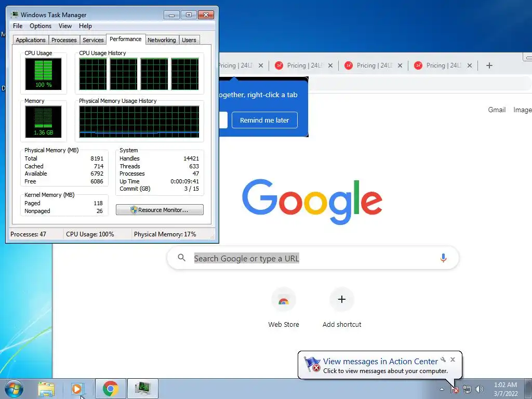The height and width of the screenshot is (399, 532).
Task: Open the clock showing 1:02 AM
Action: pos(505,385)
